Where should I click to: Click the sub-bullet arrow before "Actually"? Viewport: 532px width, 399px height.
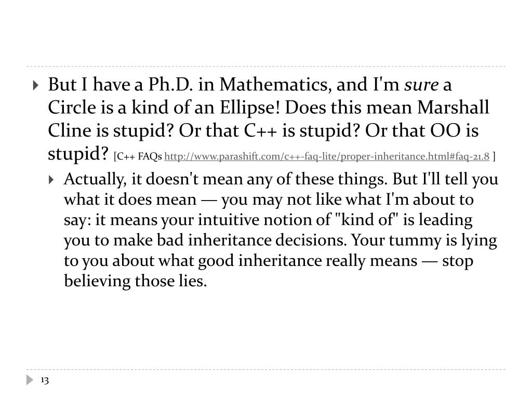[51, 179]
